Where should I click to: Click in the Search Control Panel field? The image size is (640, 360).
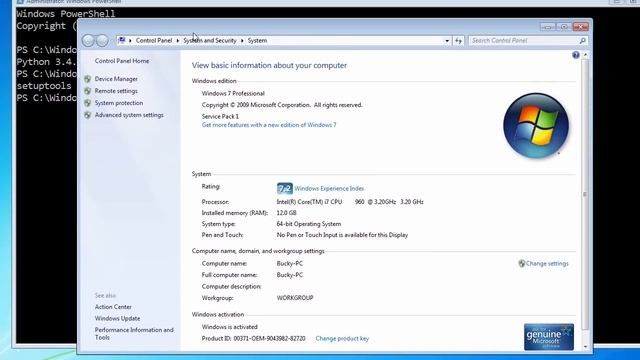point(524,40)
